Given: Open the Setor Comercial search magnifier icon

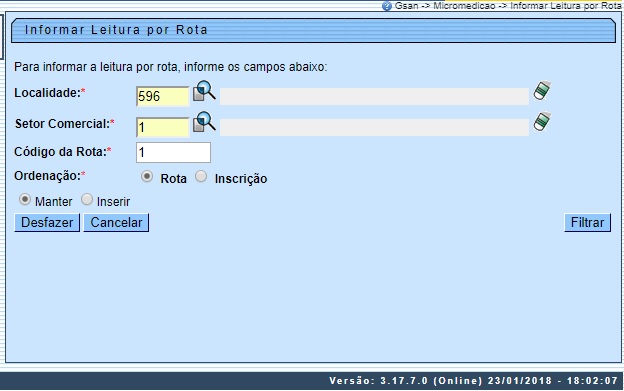Looking at the screenshot, I should [204, 122].
